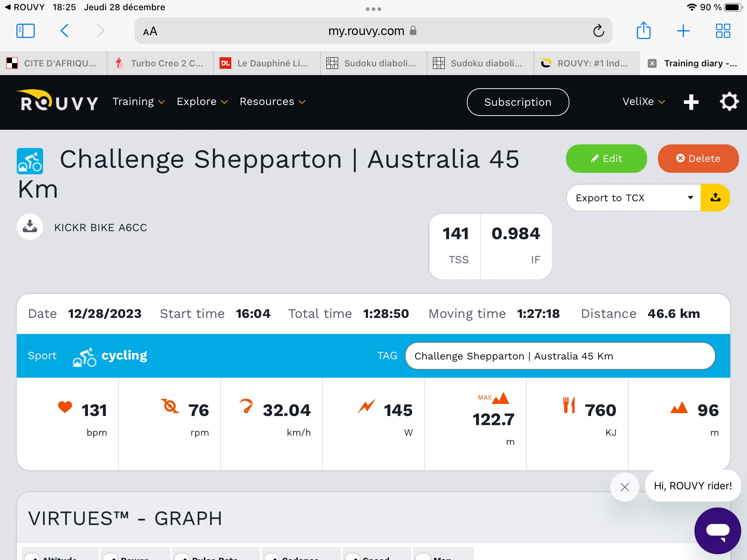
Task: Click the total time 1:28:50
Action: pos(386,314)
